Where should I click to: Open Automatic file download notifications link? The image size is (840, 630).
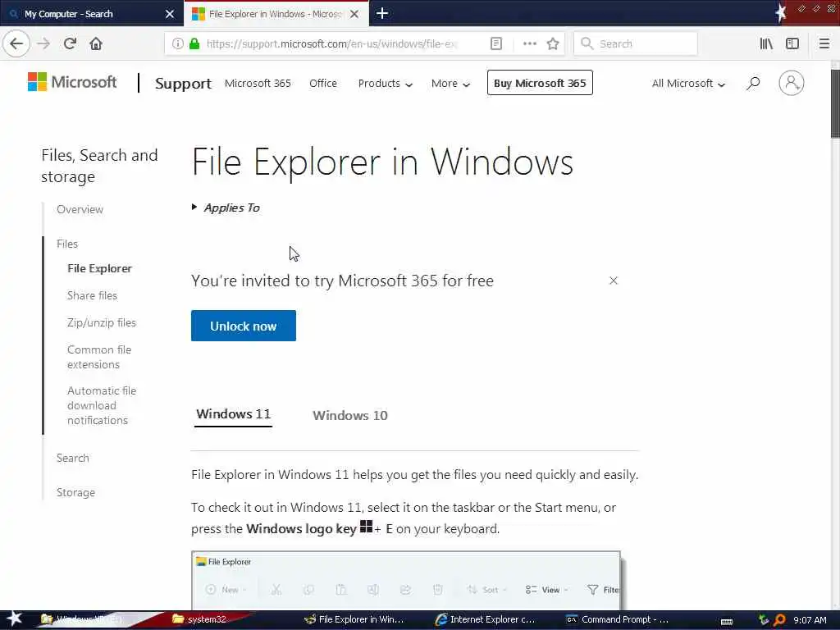102,405
